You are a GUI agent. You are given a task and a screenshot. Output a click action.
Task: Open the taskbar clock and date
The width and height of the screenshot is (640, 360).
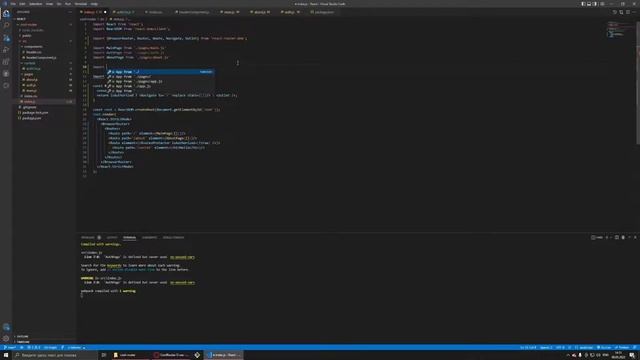618,355
